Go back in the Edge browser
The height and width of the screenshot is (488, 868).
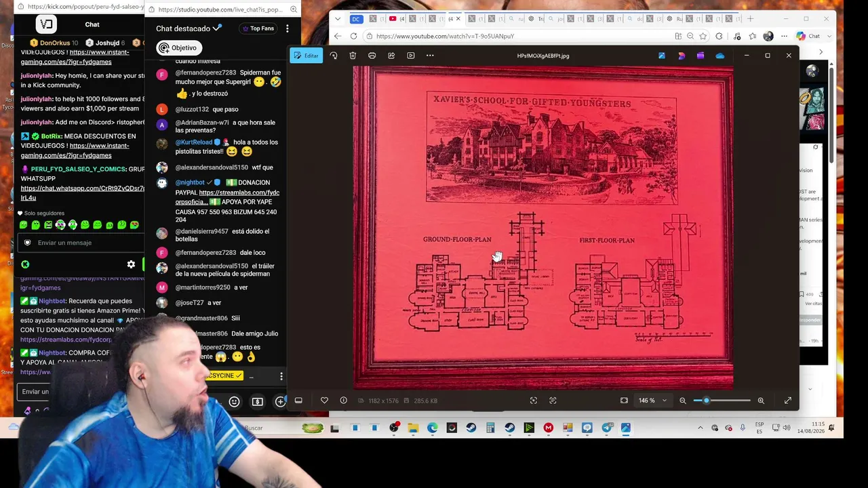click(338, 36)
